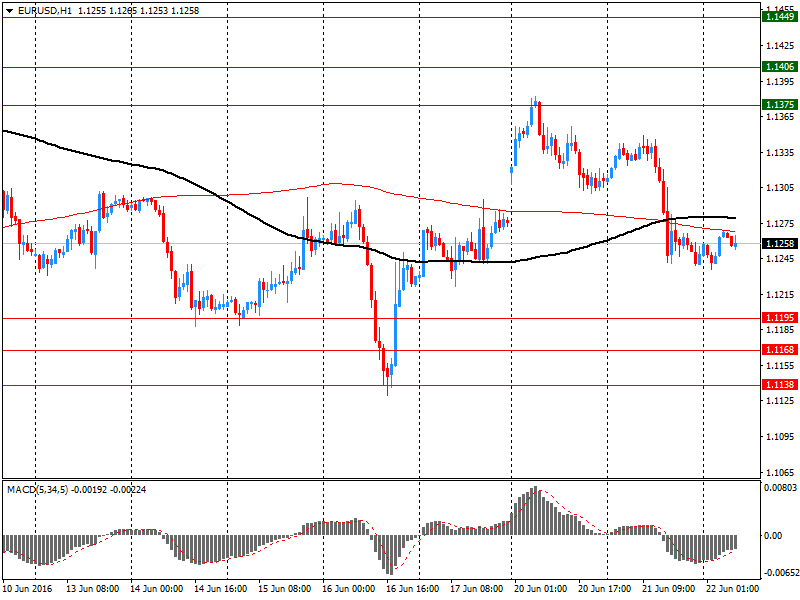Select the 1.1138 red support level label
The width and height of the screenshot is (800, 600).
click(780, 385)
